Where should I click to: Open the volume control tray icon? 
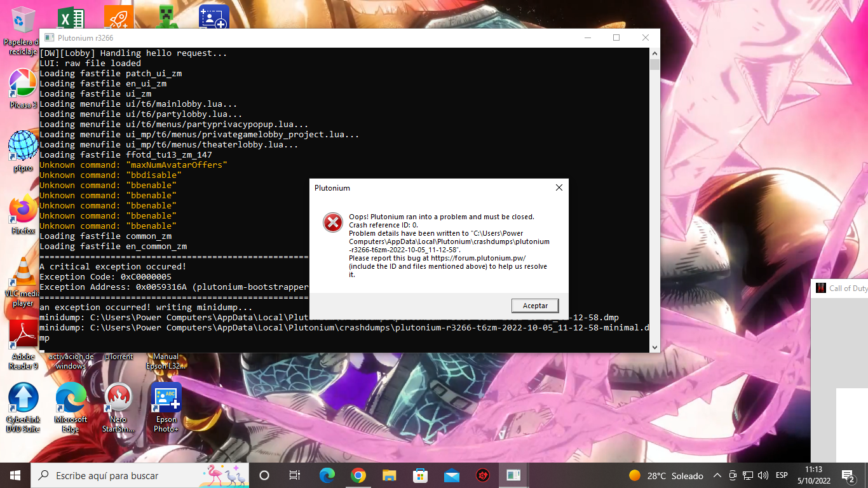pyautogui.click(x=763, y=475)
